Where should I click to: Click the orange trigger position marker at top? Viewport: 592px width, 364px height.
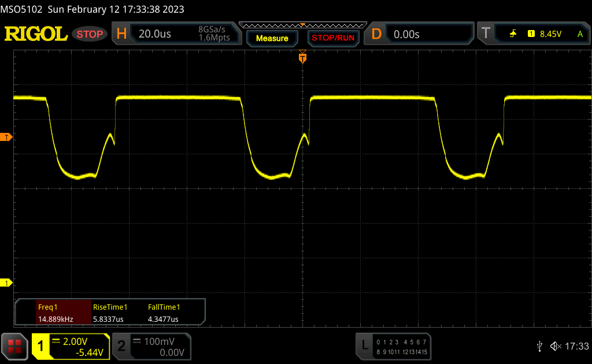(302, 58)
